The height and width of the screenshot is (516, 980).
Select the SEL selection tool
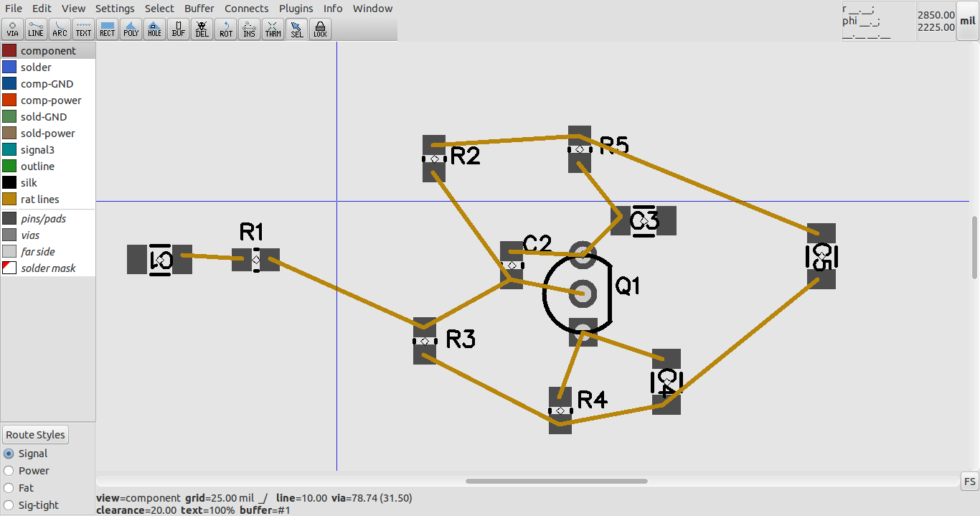pyautogui.click(x=296, y=29)
